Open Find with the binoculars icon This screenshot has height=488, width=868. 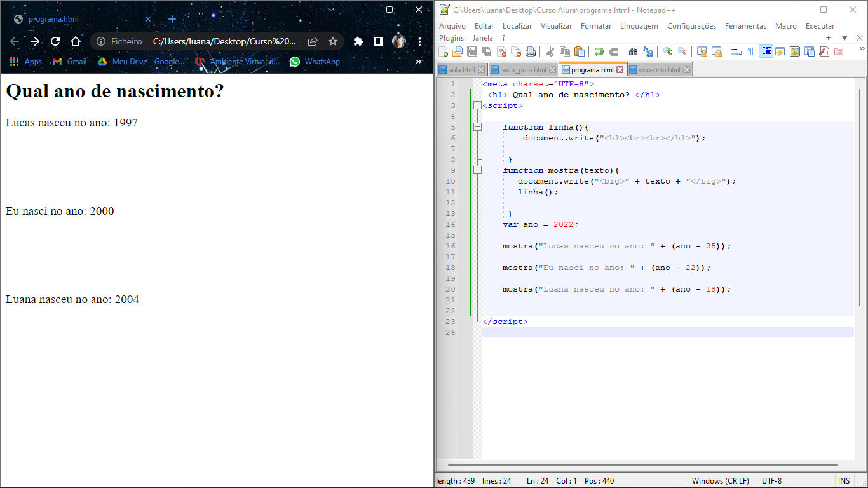coord(633,51)
